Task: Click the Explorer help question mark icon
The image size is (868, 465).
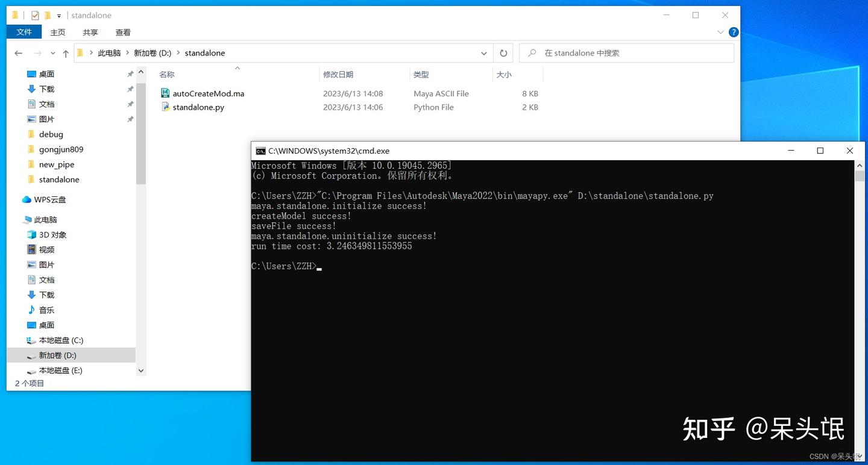Action: [x=734, y=32]
